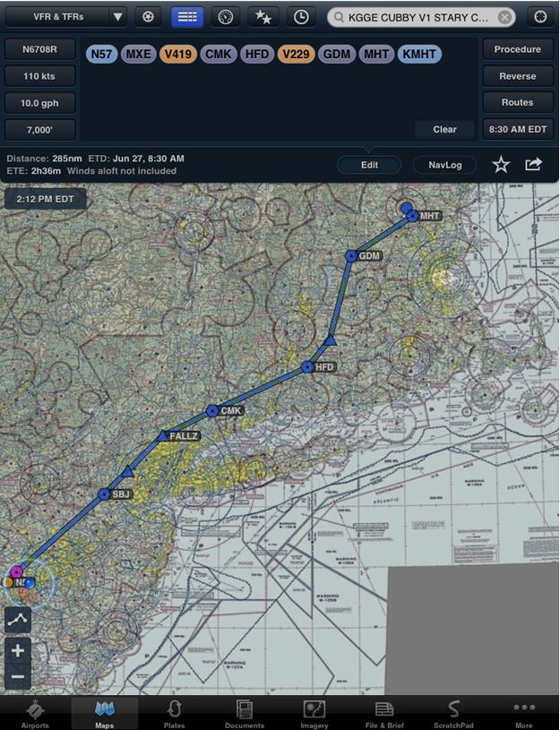Open the instrument gauge panel icon

pyautogui.click(x=226, y=17)
